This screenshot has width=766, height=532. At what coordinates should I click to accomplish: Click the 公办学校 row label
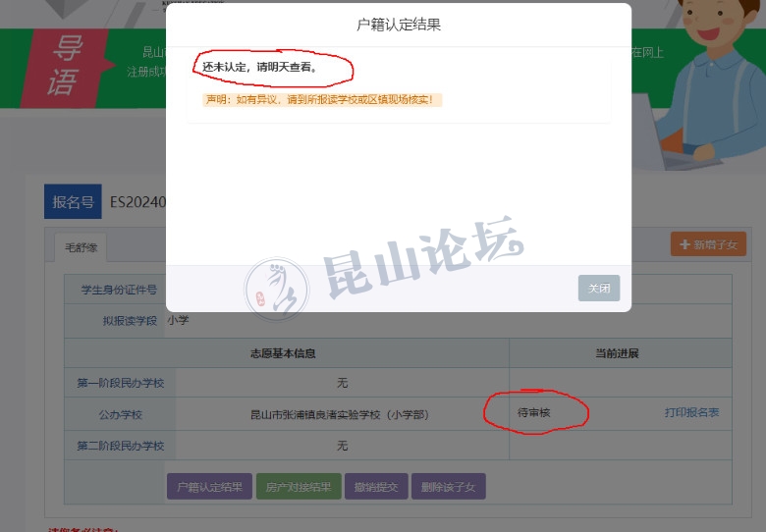(x=121, y=414)
